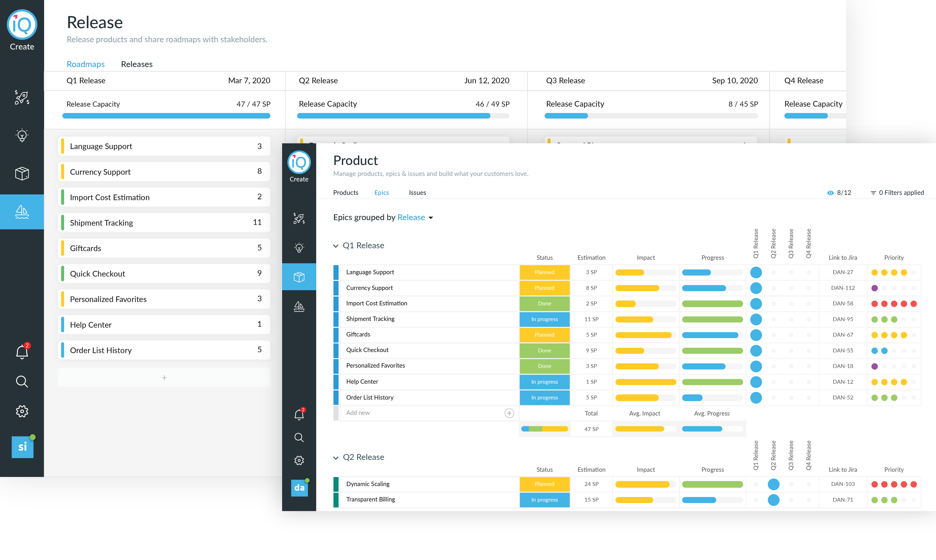Collapse the Q1 Release epic group
The height and width of the screenshot is (560, 936).
[x=336, y=246]
